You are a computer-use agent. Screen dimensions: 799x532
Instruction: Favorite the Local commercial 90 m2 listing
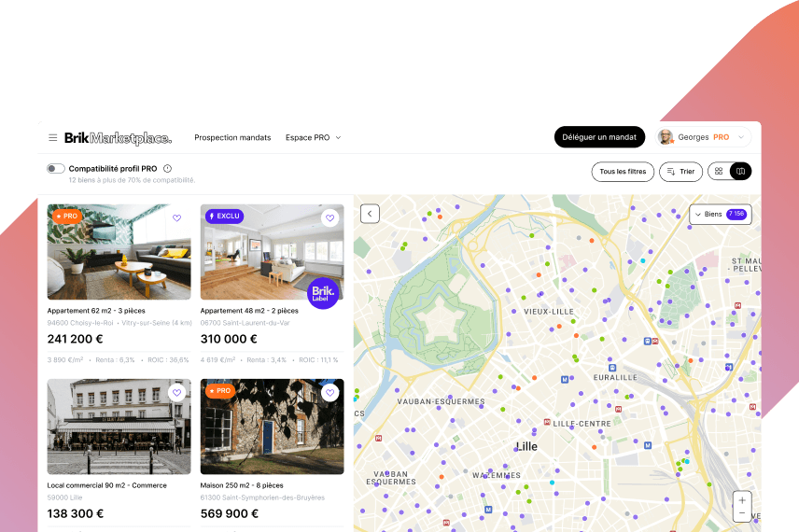[x=176, y=393]
